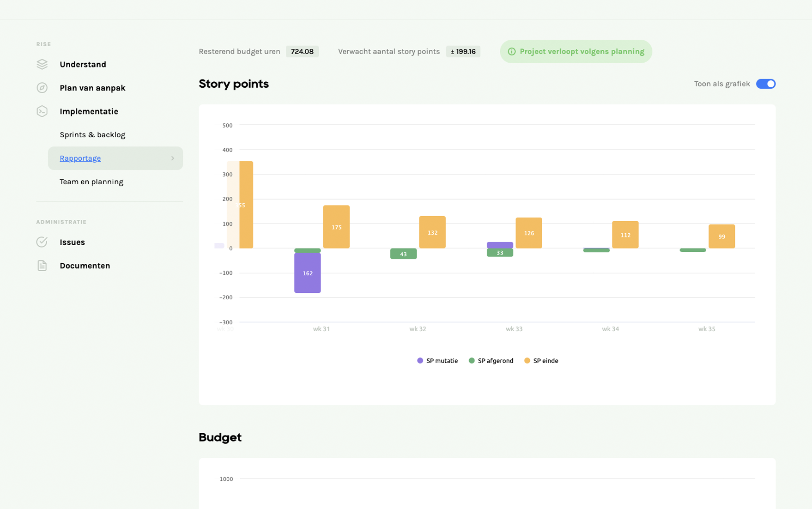The width and height of the screenshot is (812, 509).
Task: Click the orange 99 bar in wk 35
Action: 721,236
